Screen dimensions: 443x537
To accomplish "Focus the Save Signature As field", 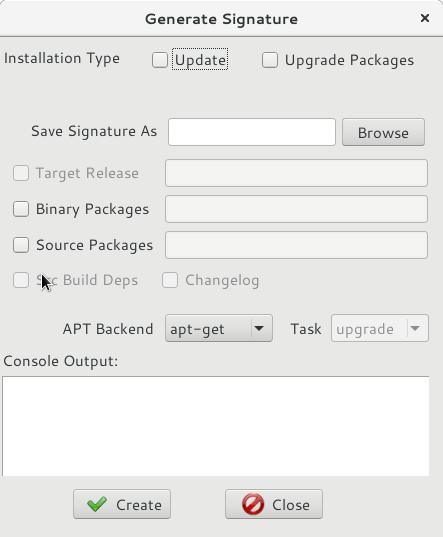I will point(252,132).
